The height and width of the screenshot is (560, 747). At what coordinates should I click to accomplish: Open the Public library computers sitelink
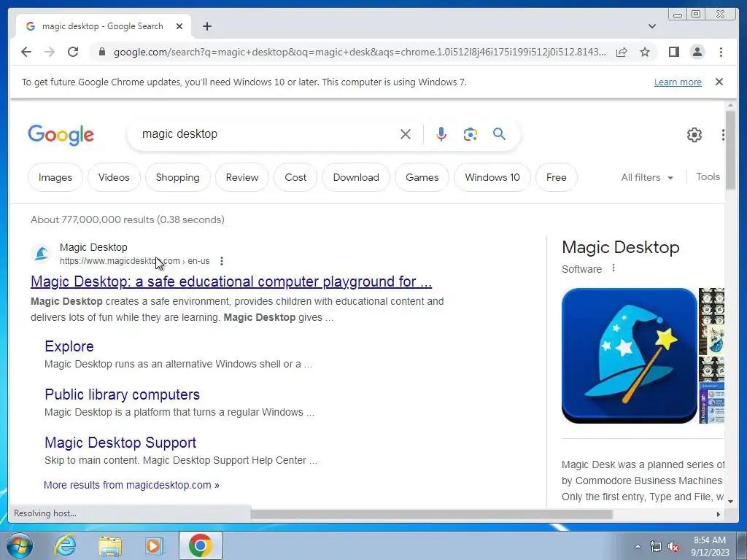[x=122, y=394]
